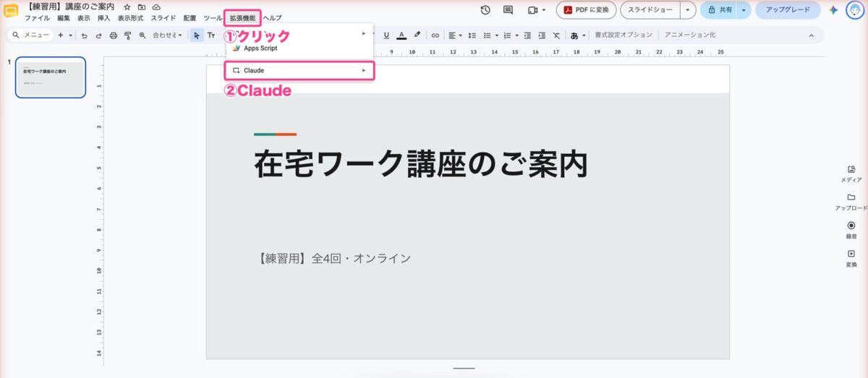Open the Help menu
Viewport: 868px width, 378px height.
point(273,17)
